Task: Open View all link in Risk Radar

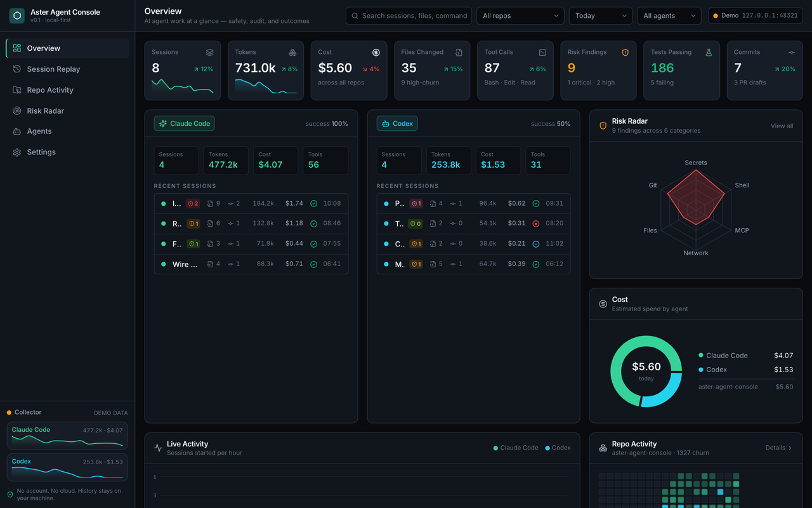Action: coord(782,126)
